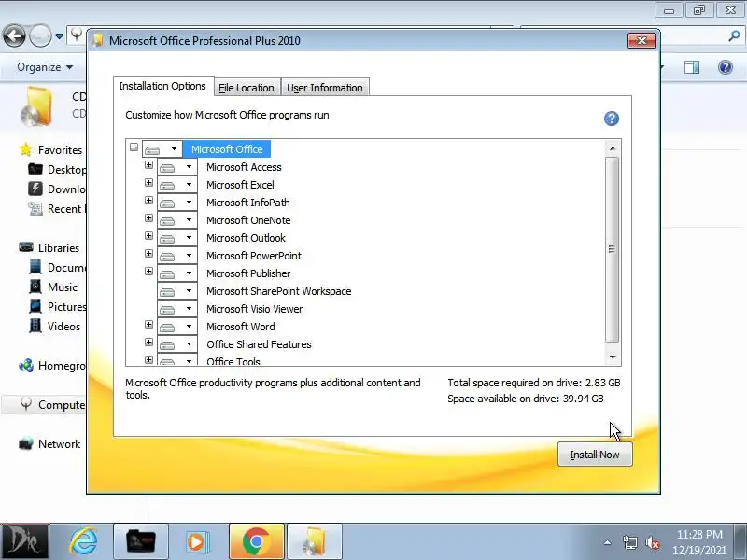
Task: Open install option dropdown for Microsoft InfoPath
Action: (190, 203)
